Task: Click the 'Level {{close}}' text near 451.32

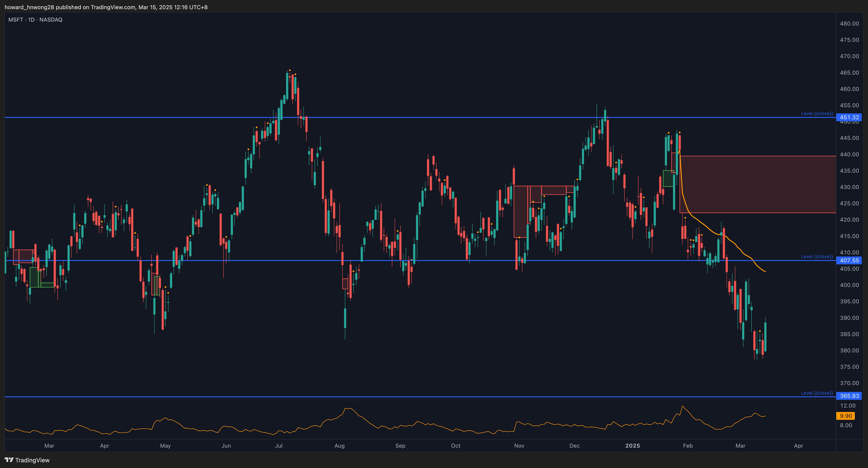Action: point(817,113)
